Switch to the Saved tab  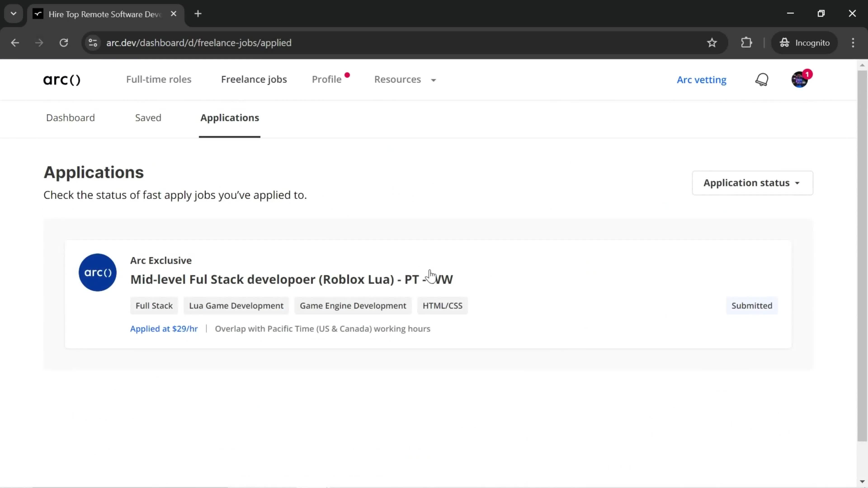(x=148, y=117)
